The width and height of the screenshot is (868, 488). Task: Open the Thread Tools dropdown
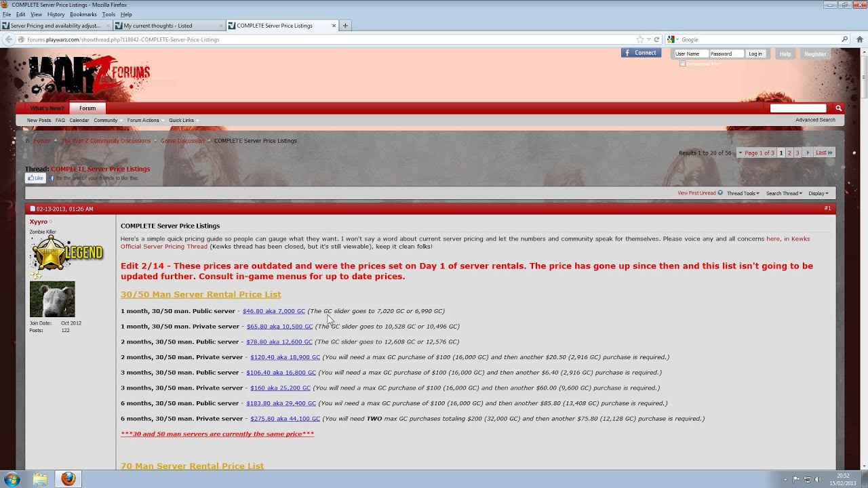click(743, 193)
